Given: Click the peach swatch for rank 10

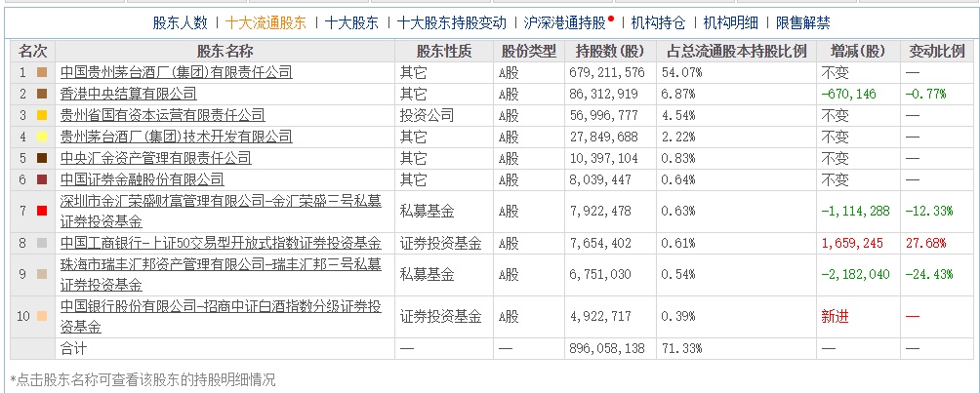Looking at the screenshot, I should pos(43,317).
